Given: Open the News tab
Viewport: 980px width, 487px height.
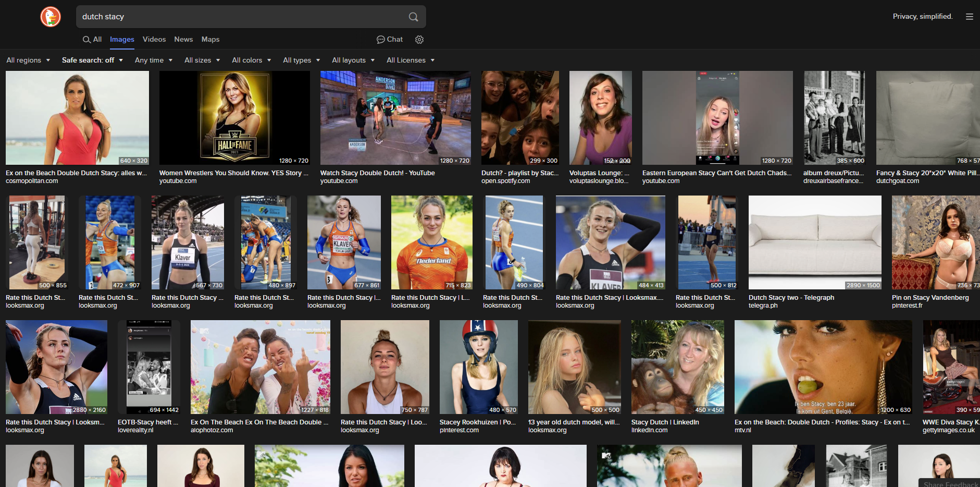Looking at the screenshot, I should click(x=183, y=40).
